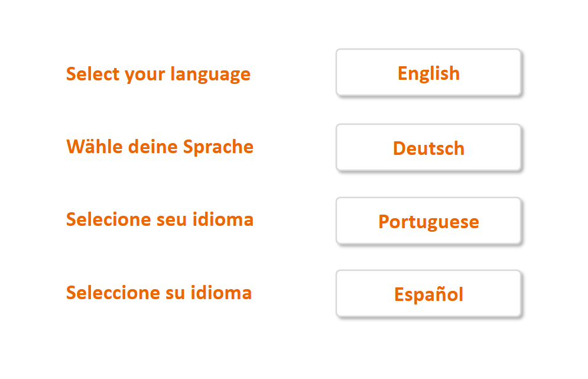588x379 pixels.
Task: Click the 'Wähle deine Sprache' text
Action: [x=160, y=147]
